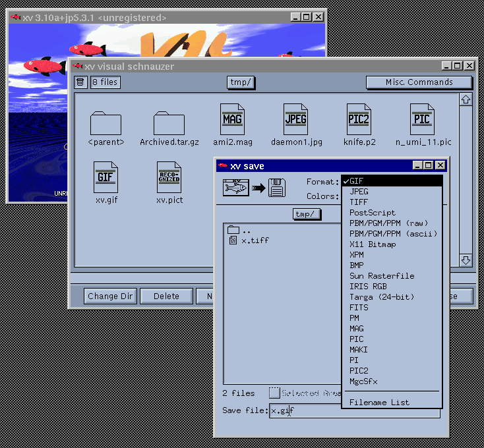Choose XPM from the Format menu
Image resolution: width=484 pixels, height=448 pixels.
392,255
